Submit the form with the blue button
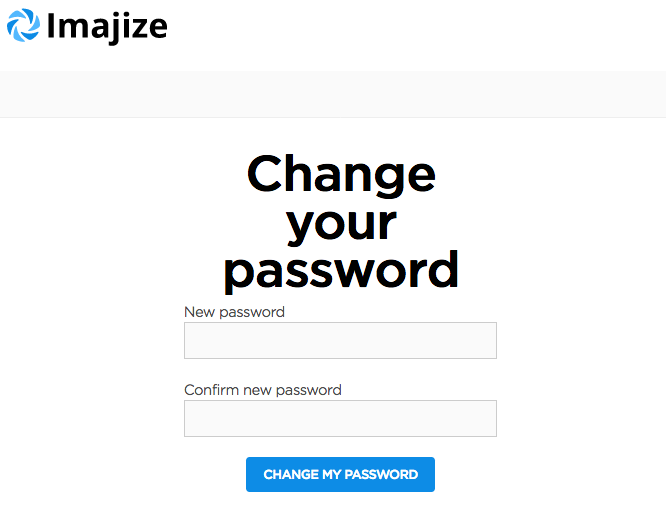Viewport: 666px width, 519px height. tap(340, 475)
